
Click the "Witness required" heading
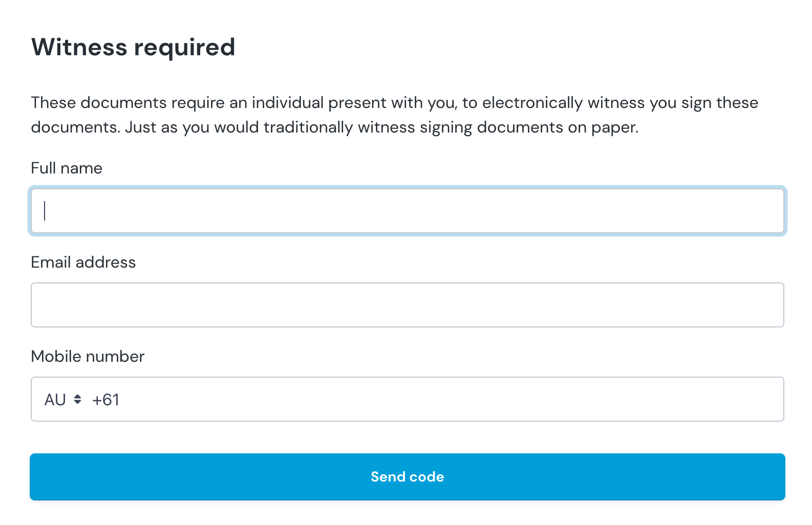tap(133, 47)
